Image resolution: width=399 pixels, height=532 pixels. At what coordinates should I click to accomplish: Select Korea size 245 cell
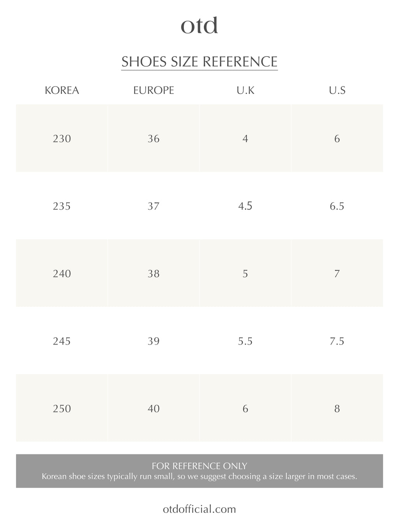pyautogui.click(x=62, y=341)
